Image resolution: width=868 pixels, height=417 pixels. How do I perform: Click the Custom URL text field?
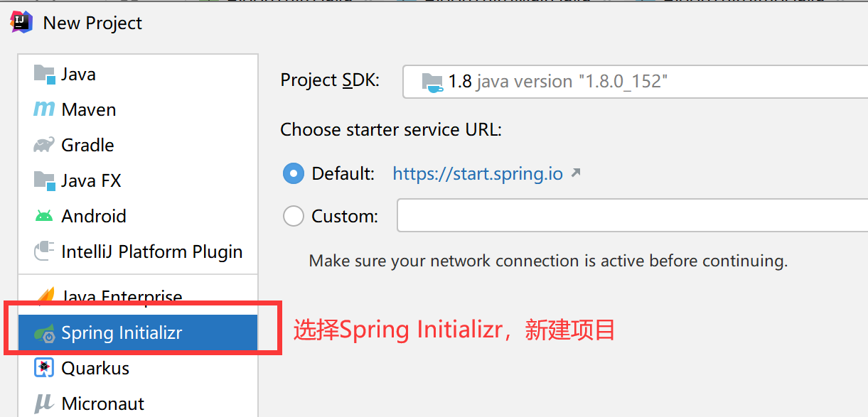click(631, 216)
